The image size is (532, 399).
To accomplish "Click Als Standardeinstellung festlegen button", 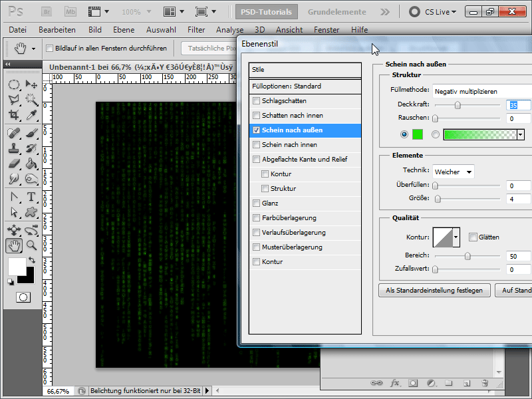I will [x=434, y=291].
